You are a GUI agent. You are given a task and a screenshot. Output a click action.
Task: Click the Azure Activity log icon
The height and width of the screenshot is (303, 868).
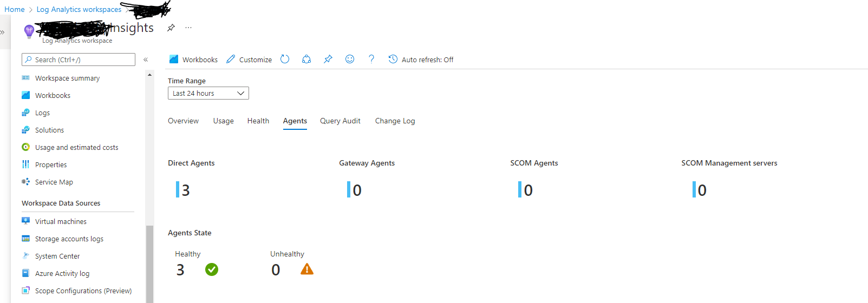(25, 273)
